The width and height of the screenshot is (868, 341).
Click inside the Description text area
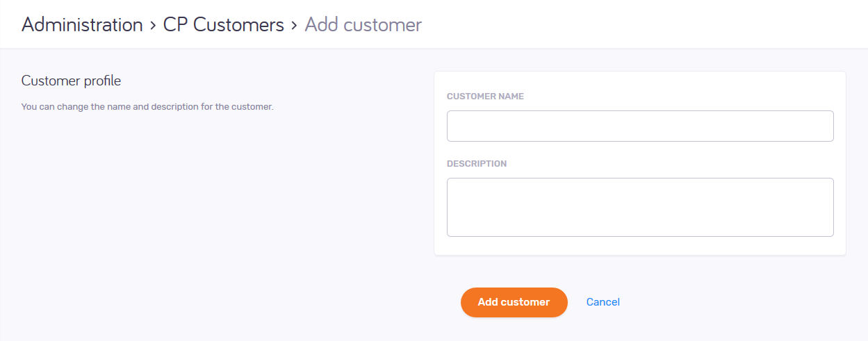point(639,207)
